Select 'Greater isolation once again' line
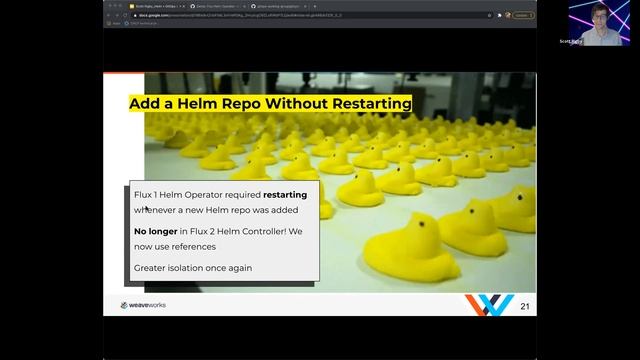The width and height of the screenshot is (640, 360). 193,268
